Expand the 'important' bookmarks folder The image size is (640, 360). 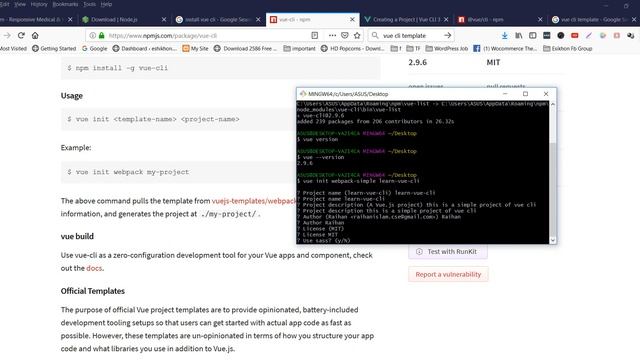point(299,49)
